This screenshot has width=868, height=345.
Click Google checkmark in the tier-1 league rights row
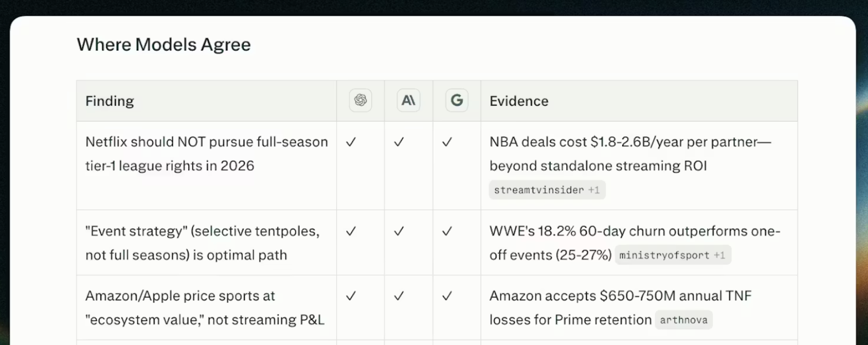click(447, 142)
